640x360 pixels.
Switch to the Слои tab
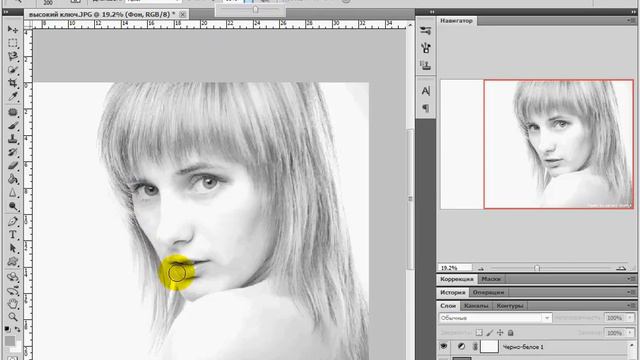(x=448, y=306)
